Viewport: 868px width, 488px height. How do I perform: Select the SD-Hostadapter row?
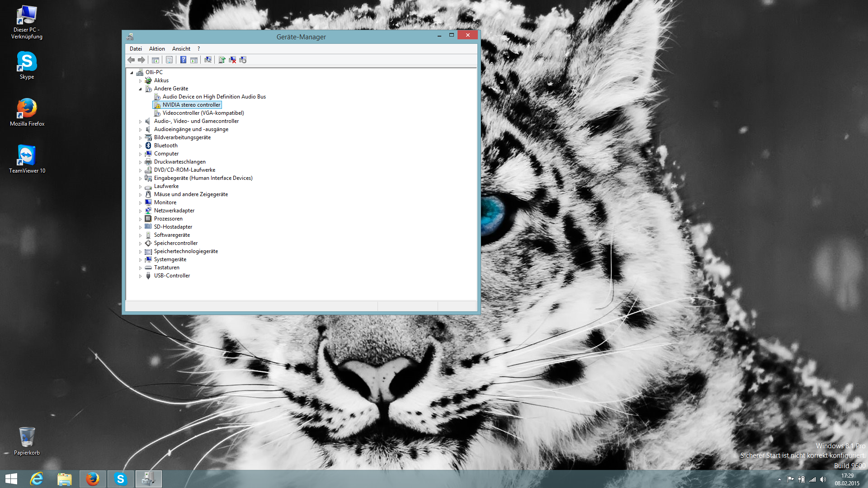173,227
